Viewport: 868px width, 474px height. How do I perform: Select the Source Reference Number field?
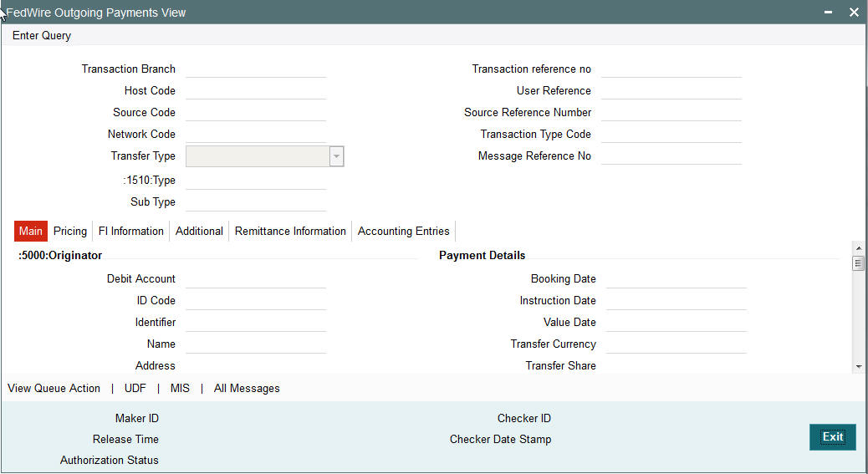pyautogui.click(x=671, y=112)
